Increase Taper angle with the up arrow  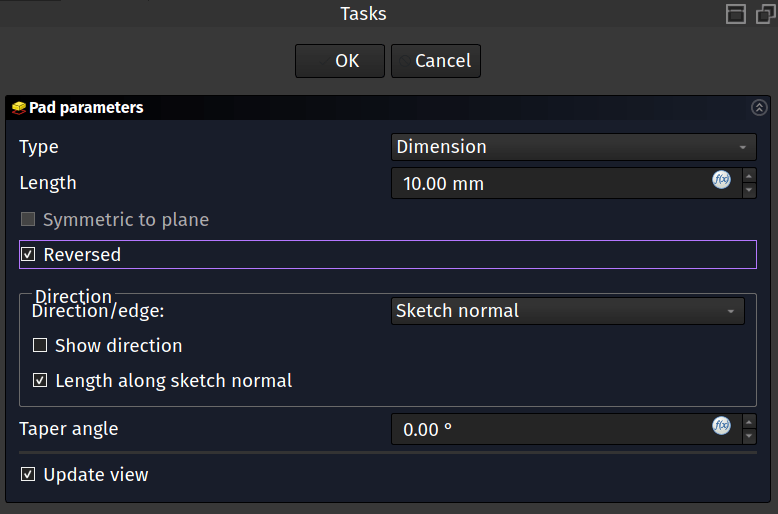[749, 422]
